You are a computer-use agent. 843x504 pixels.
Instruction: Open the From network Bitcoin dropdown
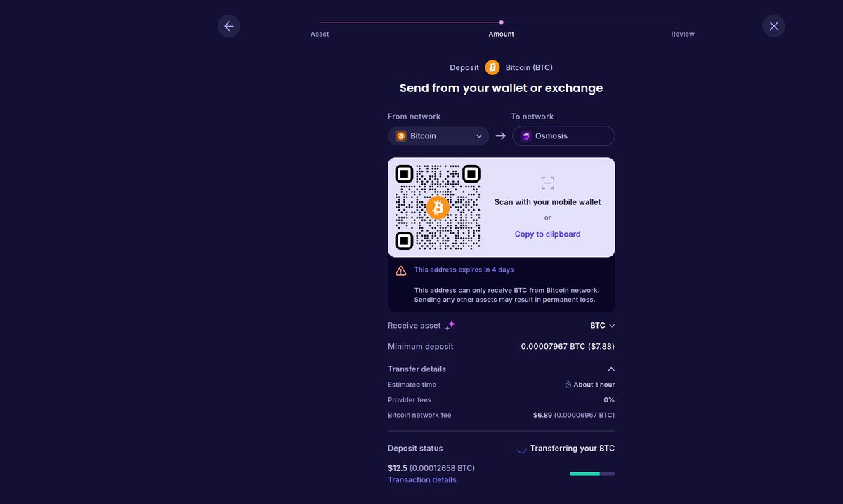(438, 135)
